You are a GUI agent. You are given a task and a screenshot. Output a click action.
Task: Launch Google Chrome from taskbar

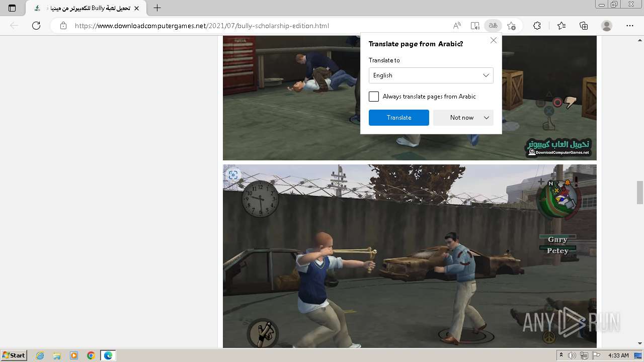click(91, 355)
